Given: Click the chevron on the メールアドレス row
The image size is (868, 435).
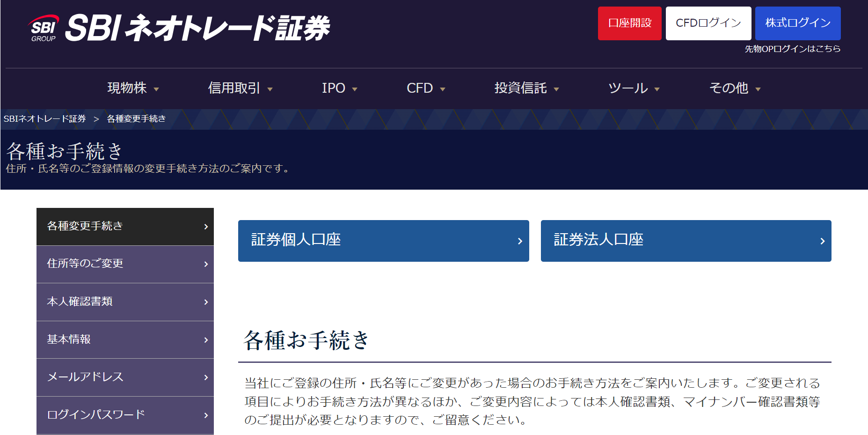Looking at the screenshot, I should pos(206,377).
